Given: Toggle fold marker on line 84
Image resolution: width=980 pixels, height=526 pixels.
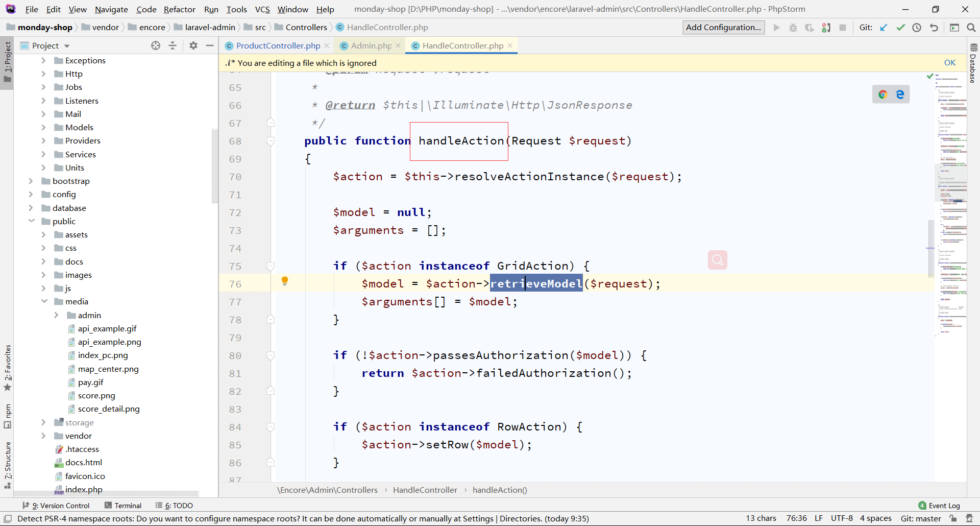Looking at the screenshot, I should point(271,427).
